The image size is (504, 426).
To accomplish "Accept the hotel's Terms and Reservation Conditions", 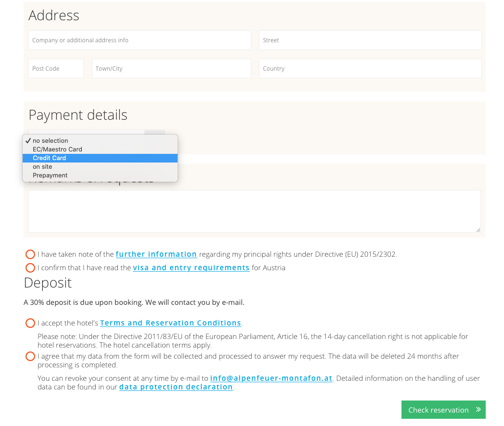I will point(30,323).
